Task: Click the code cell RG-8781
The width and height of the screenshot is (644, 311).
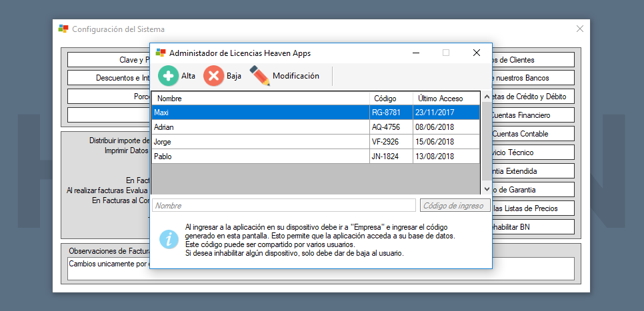Action: pos(391,112)
